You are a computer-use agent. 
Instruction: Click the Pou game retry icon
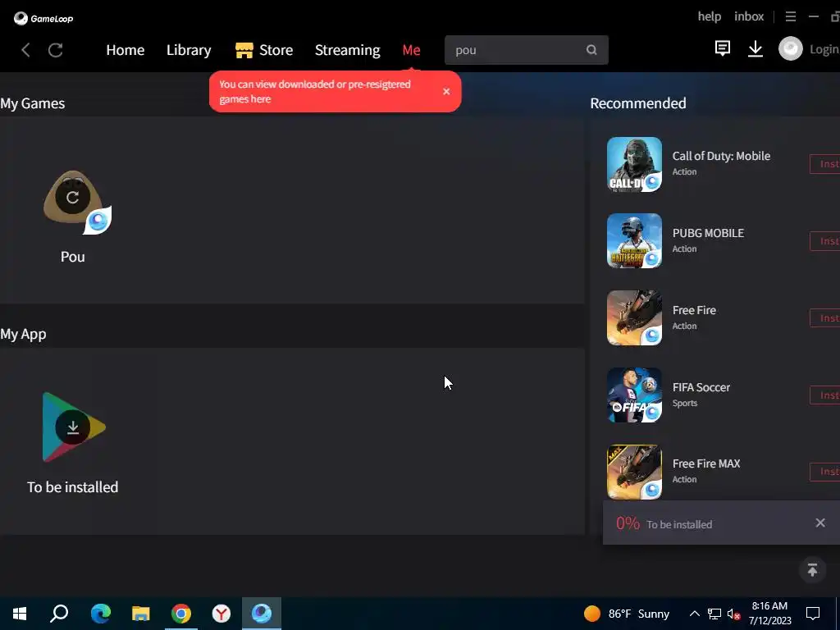72,197
